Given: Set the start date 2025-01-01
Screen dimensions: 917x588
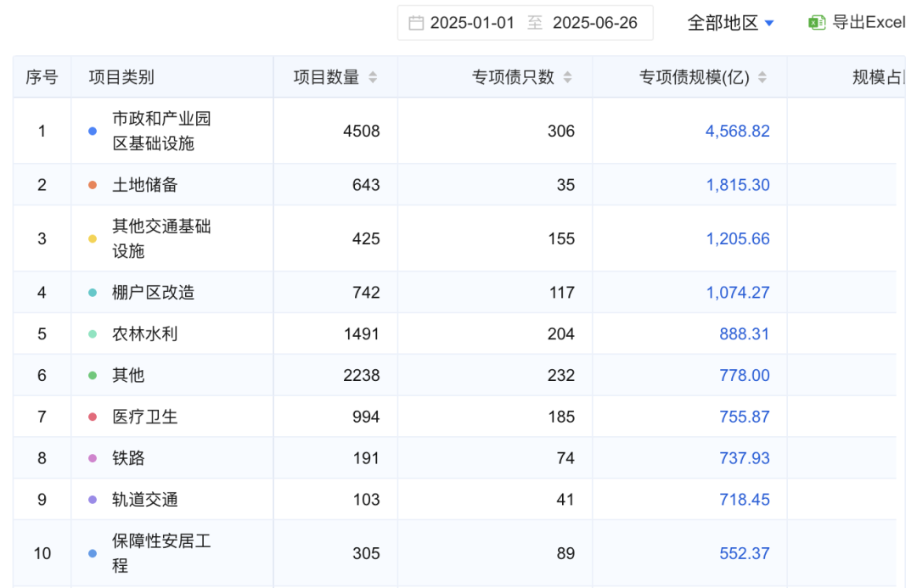Looking at the screenshot, I should click(x=472, y=23).
